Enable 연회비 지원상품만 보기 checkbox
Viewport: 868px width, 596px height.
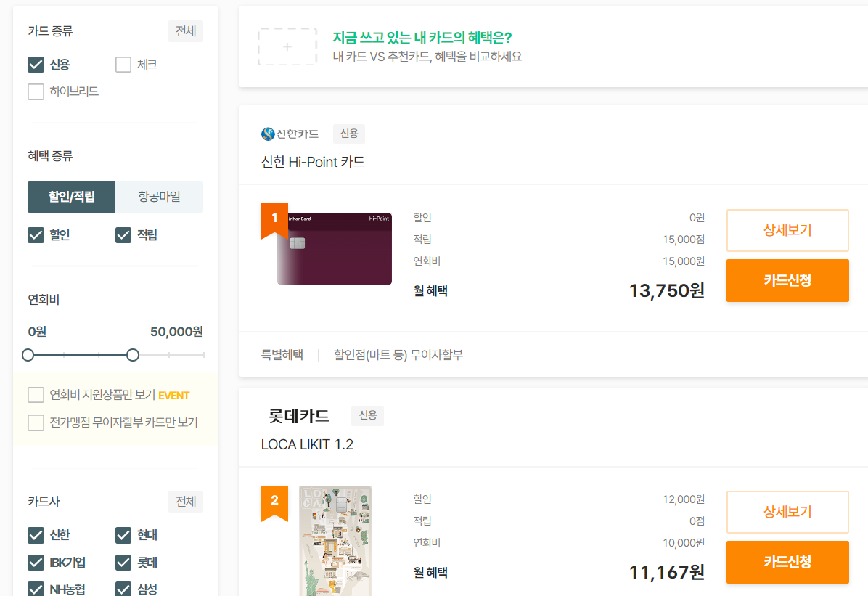tap(36, 395)
